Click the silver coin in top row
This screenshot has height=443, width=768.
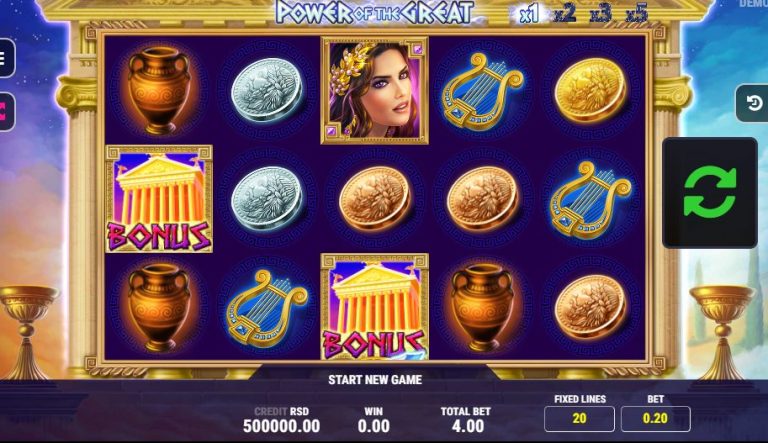267,91
